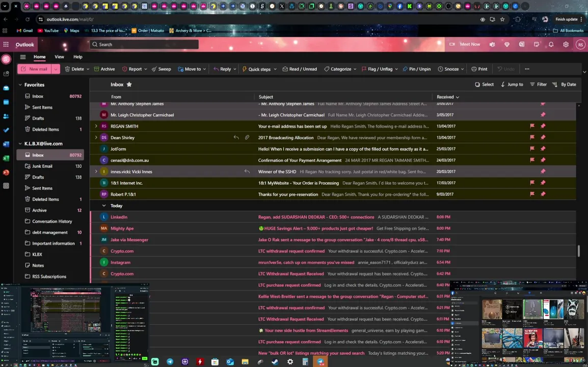Open the Junk Email folder
The width and height of the screenshot is (588, 367).
(x=50, y=166)
